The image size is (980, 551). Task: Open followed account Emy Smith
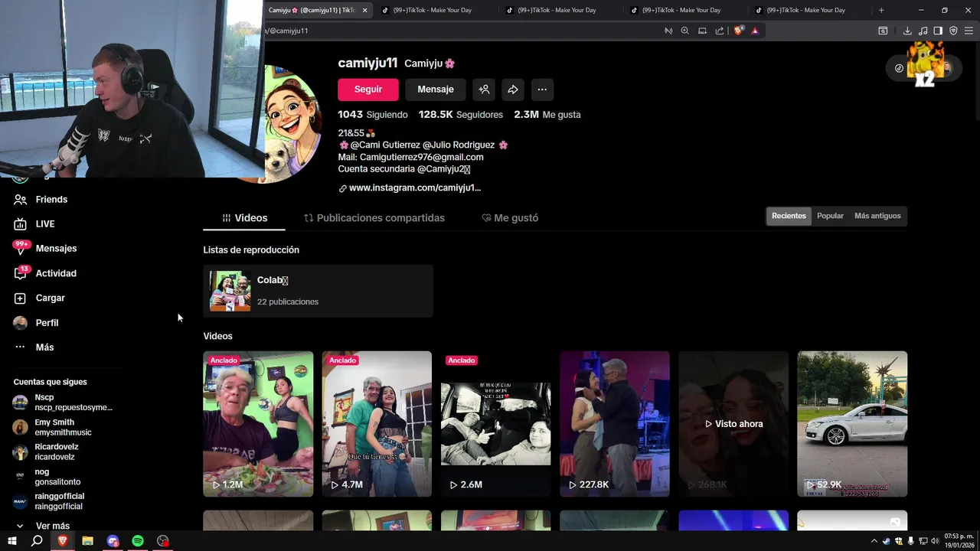[x=52, y=427]
